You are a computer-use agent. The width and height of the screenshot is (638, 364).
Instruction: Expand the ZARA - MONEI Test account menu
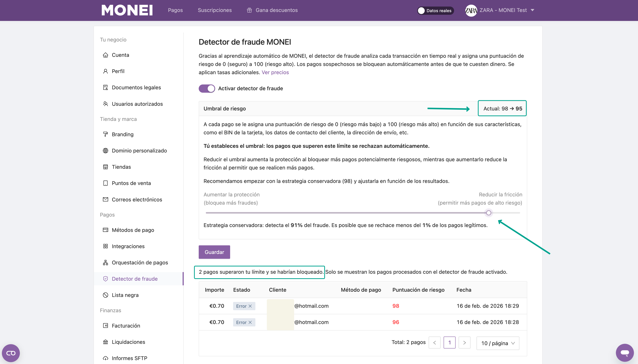pyautogui.click(x=500, y=10)
